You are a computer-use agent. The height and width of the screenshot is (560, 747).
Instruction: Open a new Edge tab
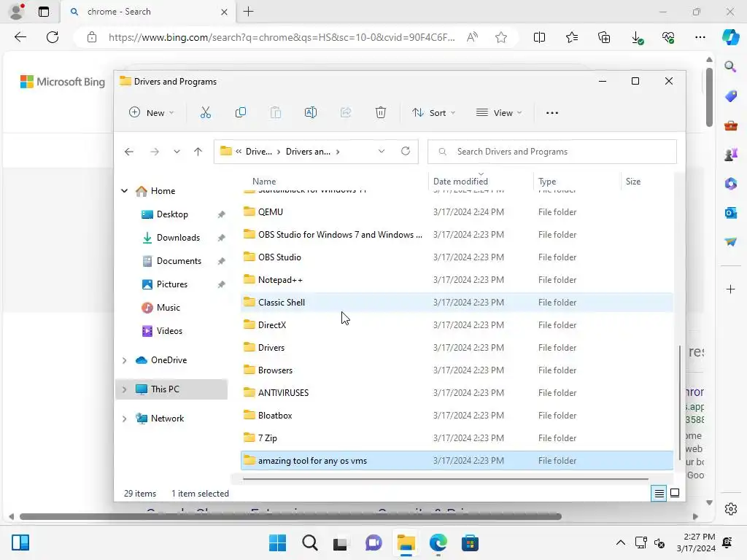coord(248,12)
